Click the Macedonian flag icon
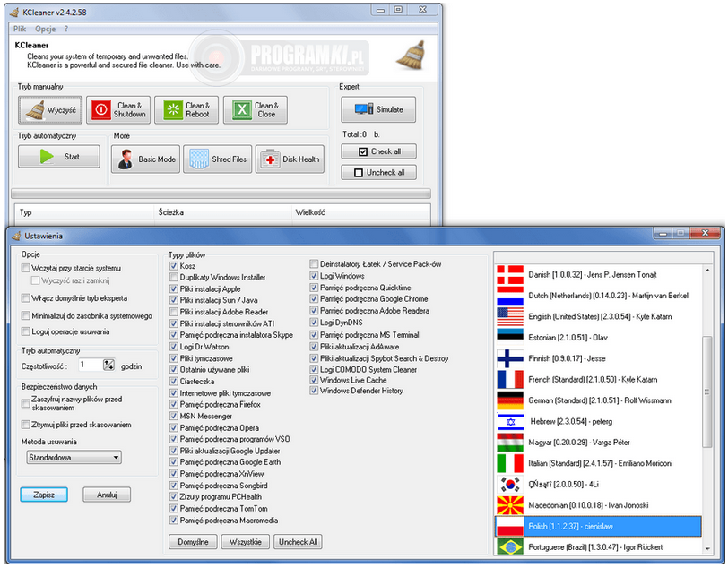This screenshot has width=728, height=568. pyautogui.click(x=510, y=505)
